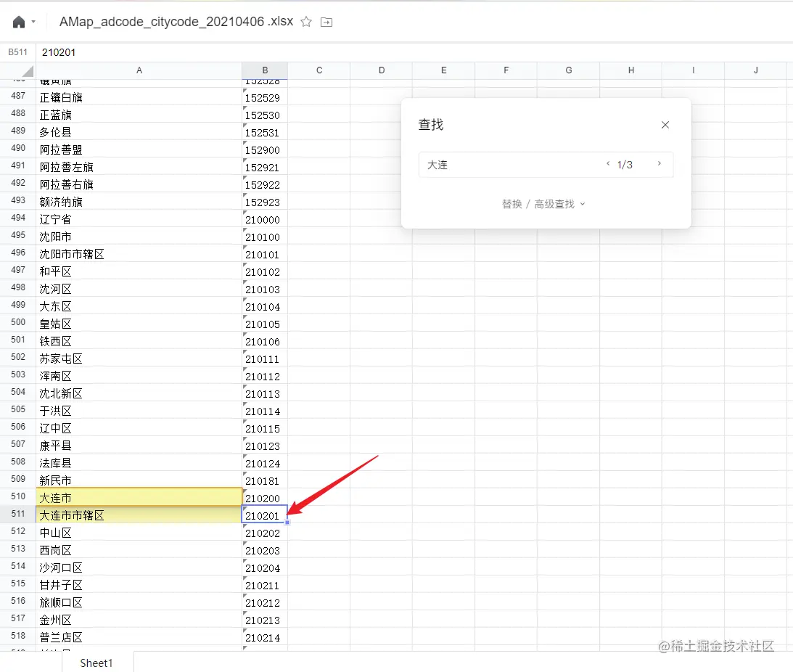Select the cell 和平区
The width and height of the screenshot is (793, 672).
point(139,271)
